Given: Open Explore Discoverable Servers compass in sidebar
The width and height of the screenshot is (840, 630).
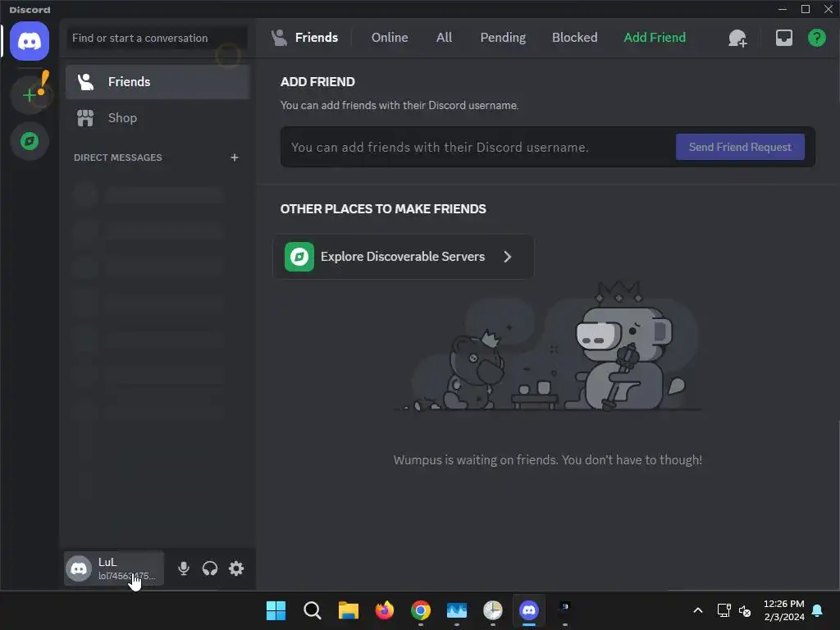Looking at the screenshot, I should tap(30, 141).
